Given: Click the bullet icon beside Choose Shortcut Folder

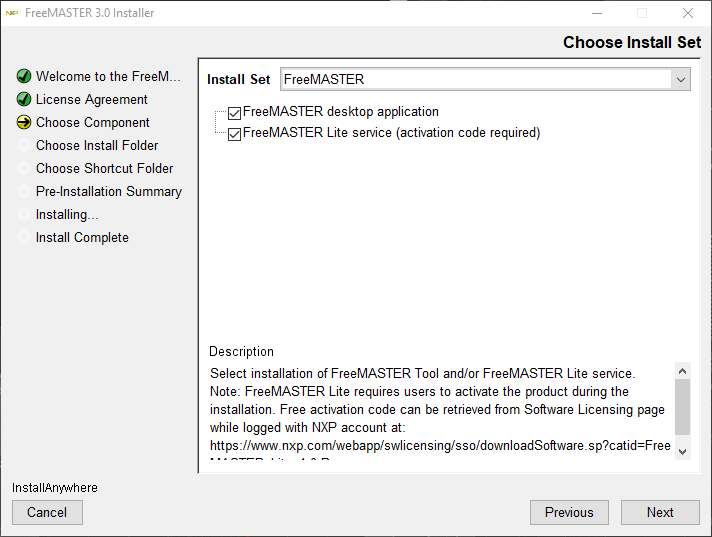Looking at the screenshot, I should coord(24,168).
